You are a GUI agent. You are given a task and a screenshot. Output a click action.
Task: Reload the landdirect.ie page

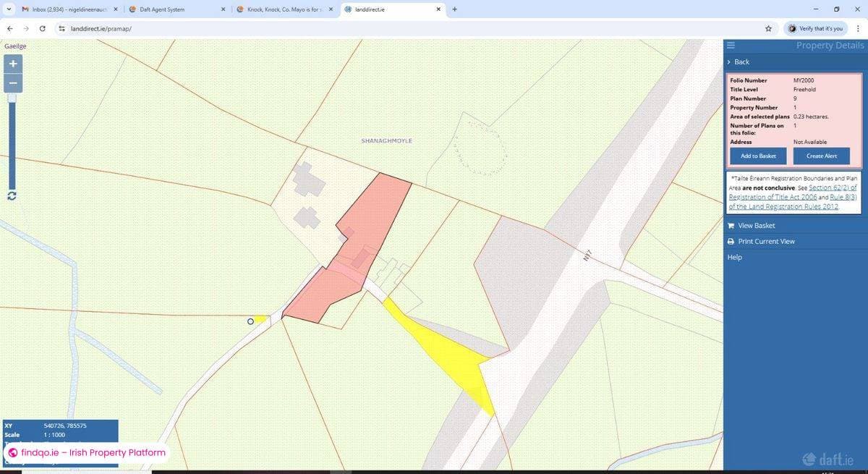[x=43, y=28]
